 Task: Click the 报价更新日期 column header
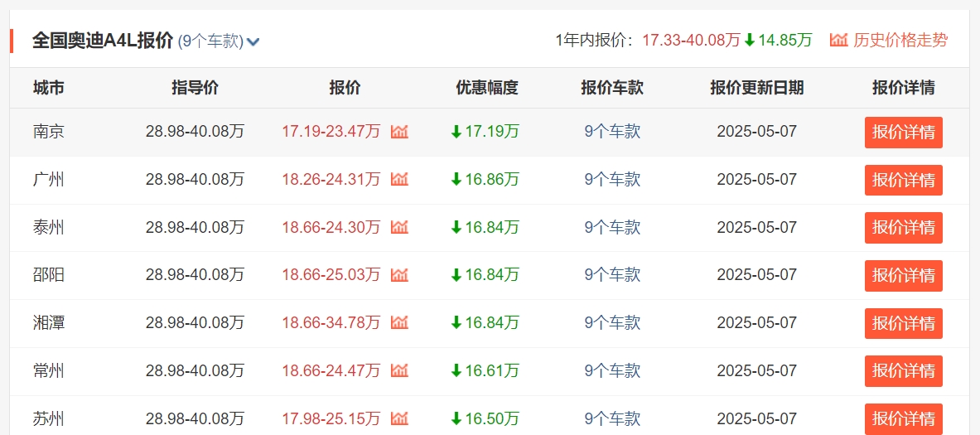point(757,88)
